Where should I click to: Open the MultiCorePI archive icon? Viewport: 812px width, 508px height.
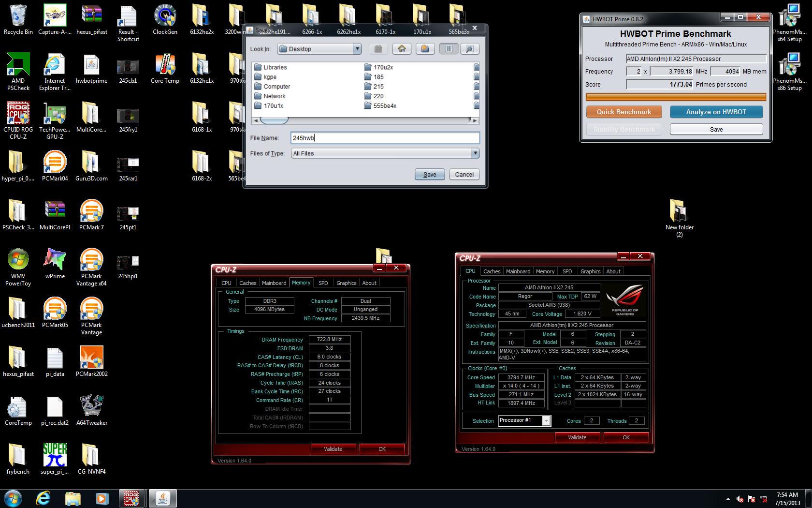55,215
